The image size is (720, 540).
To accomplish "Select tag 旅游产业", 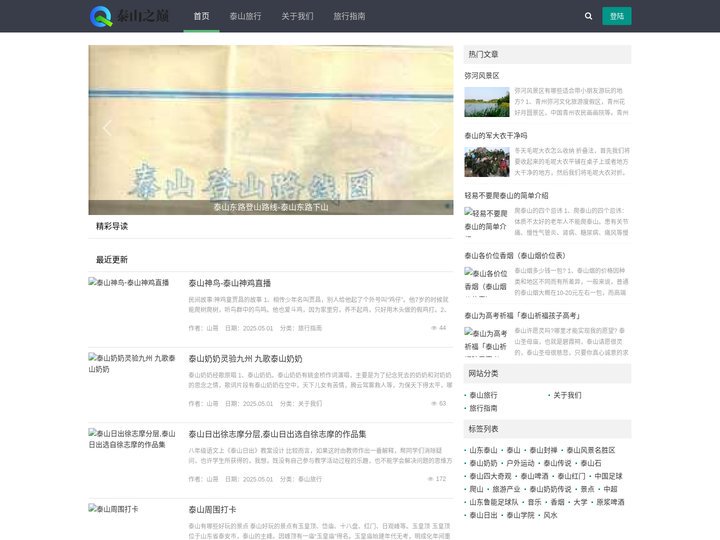I will click(x=506, y=489).
